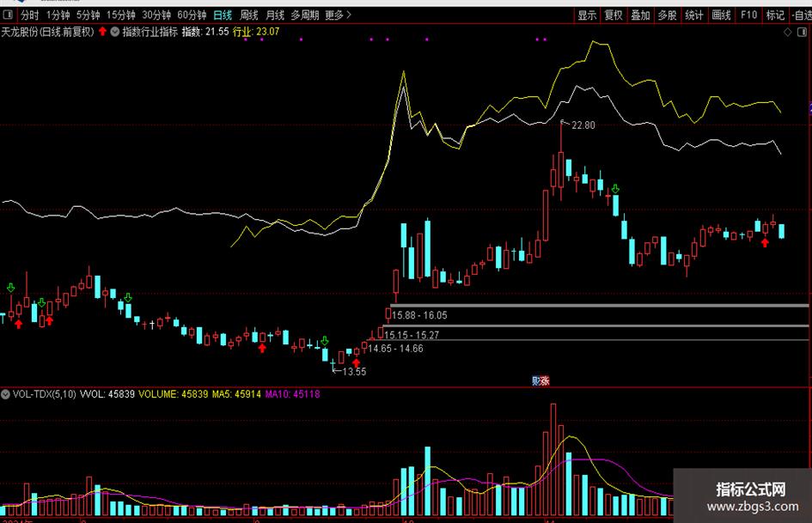Click the 指数: 21.55 value

pyautogui.click(x=205, y=32)
